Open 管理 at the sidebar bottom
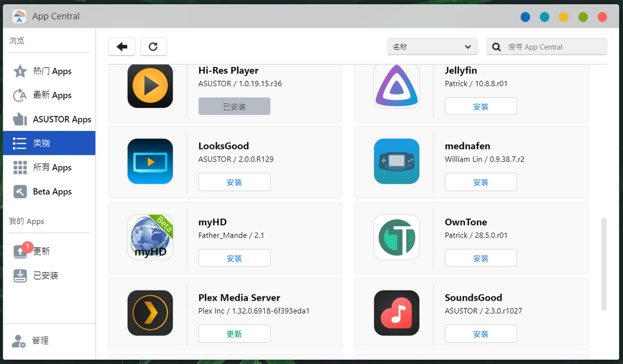The width and height of the screenshot is (623, 364). [49, 341]
